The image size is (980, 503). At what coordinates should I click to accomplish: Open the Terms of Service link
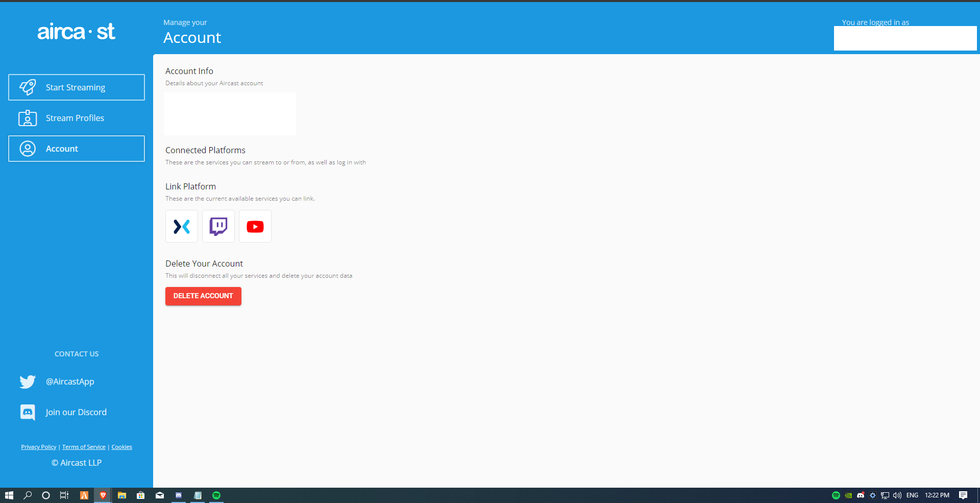point(84,447)
